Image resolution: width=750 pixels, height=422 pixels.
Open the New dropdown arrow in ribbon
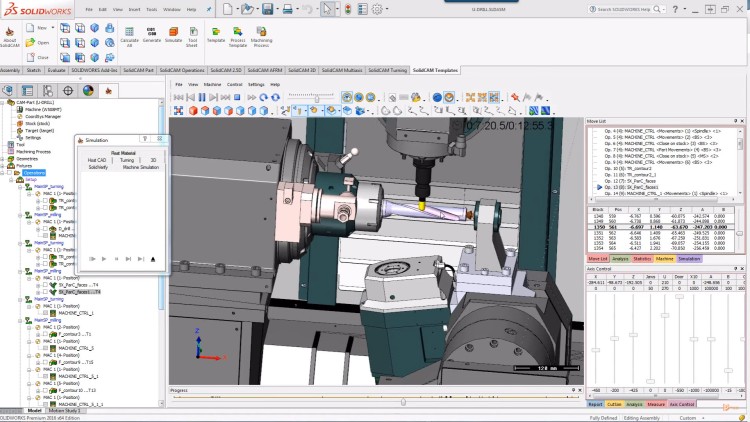pos(53,28)
